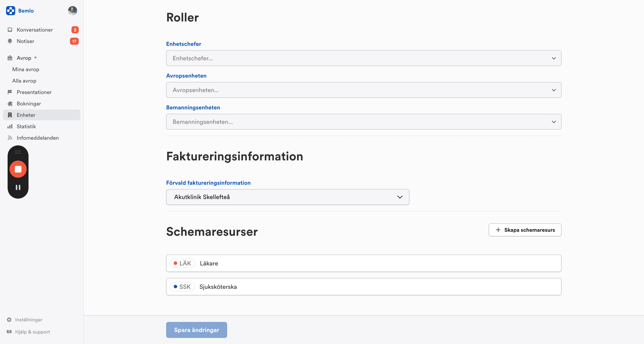Image resolution: width=644 pixels, height=344 pixels.
Task: Open Mina avrop
Action: pyautogui.click(x=26, y=69)
